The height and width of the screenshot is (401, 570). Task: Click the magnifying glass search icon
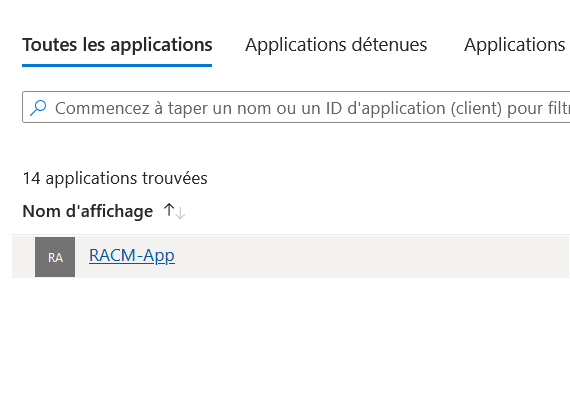pyautogui.click(x=38, y=108)
